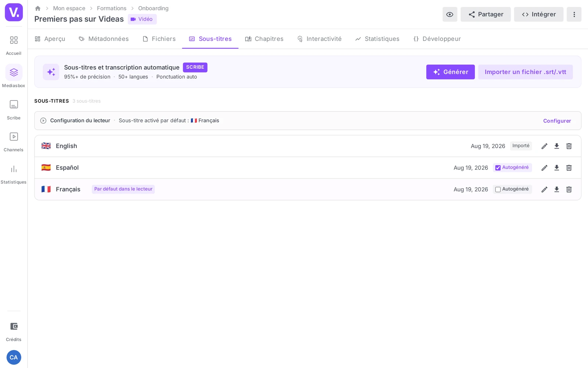Edit the Français subtitle

[544, 190]
